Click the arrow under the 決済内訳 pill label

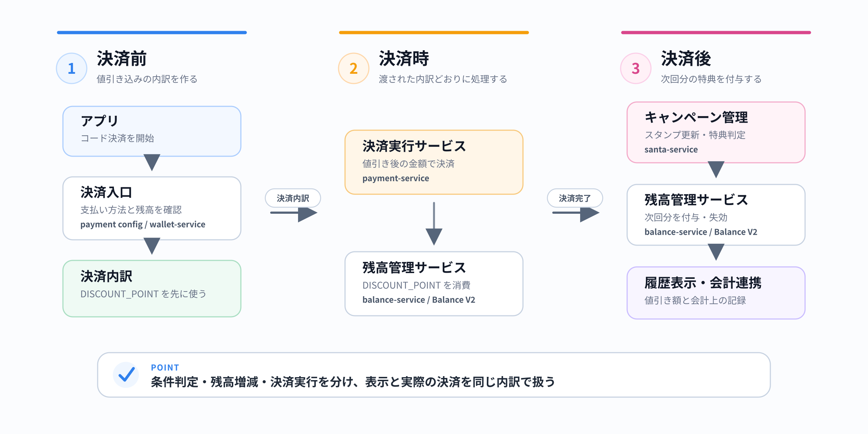click(294, 214)
